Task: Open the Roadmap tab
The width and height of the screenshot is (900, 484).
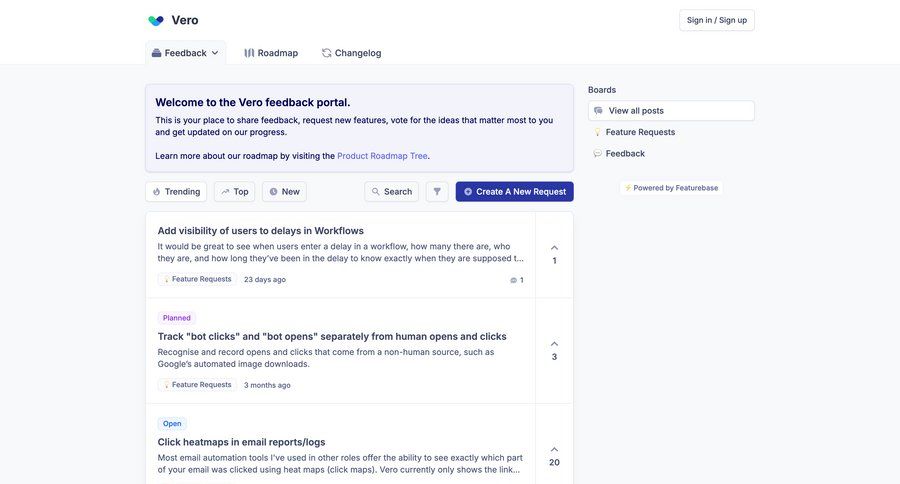Action: pos(271,53)
